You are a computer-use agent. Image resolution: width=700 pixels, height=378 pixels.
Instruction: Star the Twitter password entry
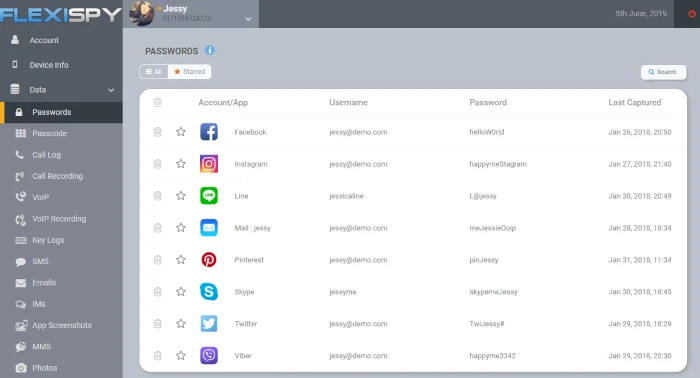coord(181,324)
